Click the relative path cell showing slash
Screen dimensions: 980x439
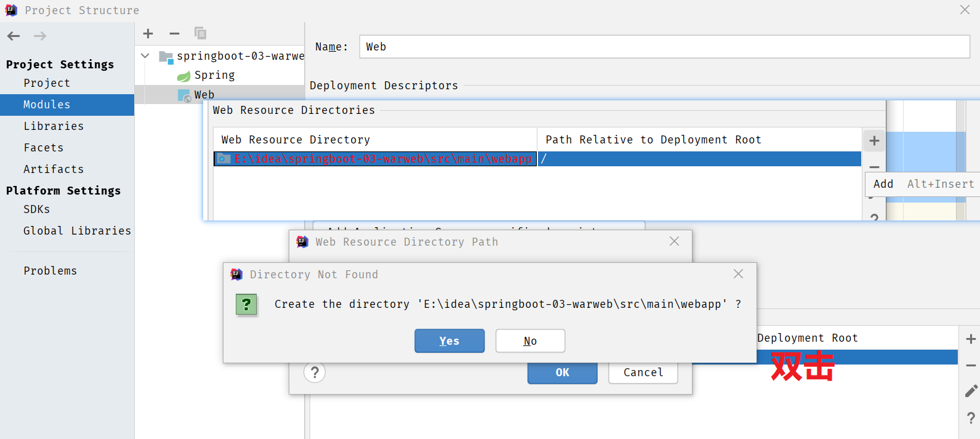point(699,159)
